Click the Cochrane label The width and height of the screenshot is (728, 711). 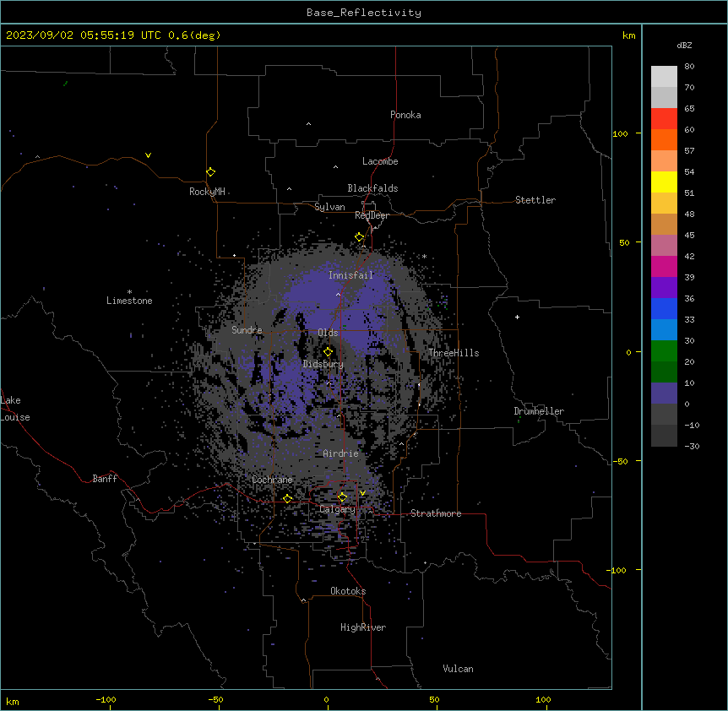click(273, 480)
